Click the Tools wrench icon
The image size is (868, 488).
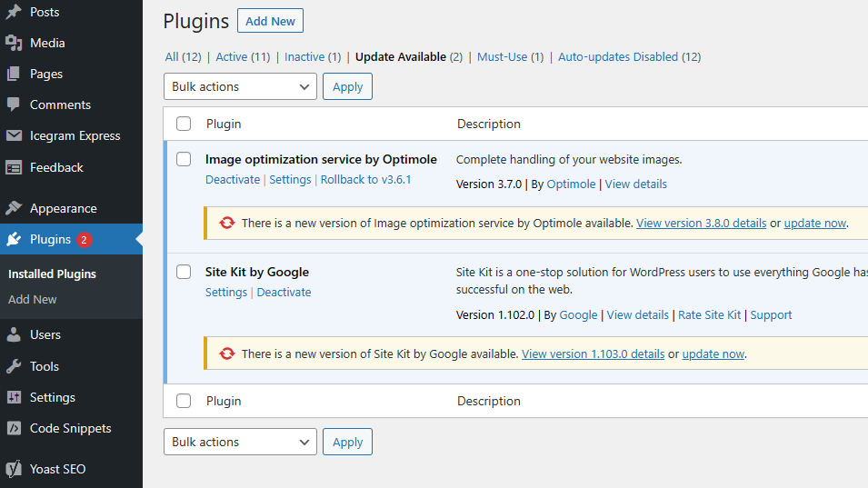tap(14, 366)
